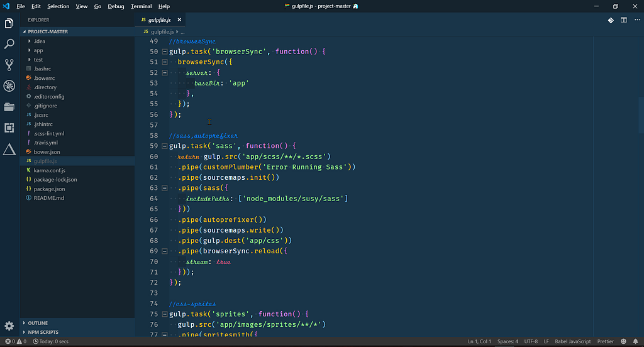This screenshot has height=347, width=644.
Task: Change end of line sequence LF
Action: point(547,341)
